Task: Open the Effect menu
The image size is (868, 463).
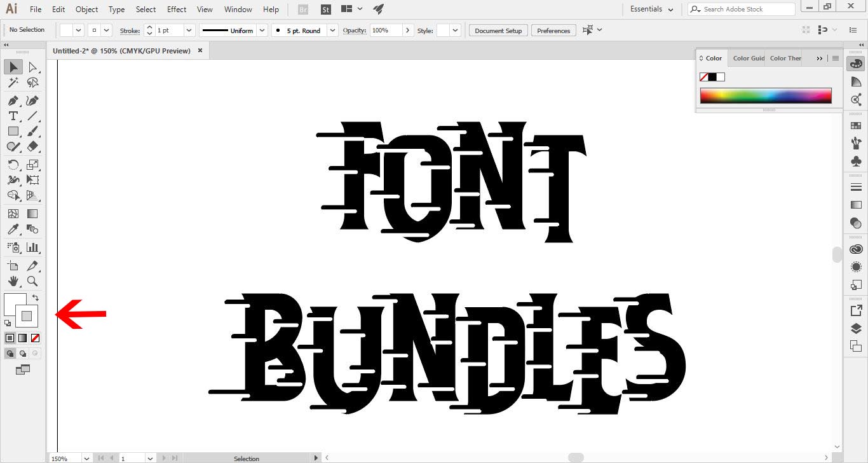Action: 177,9
